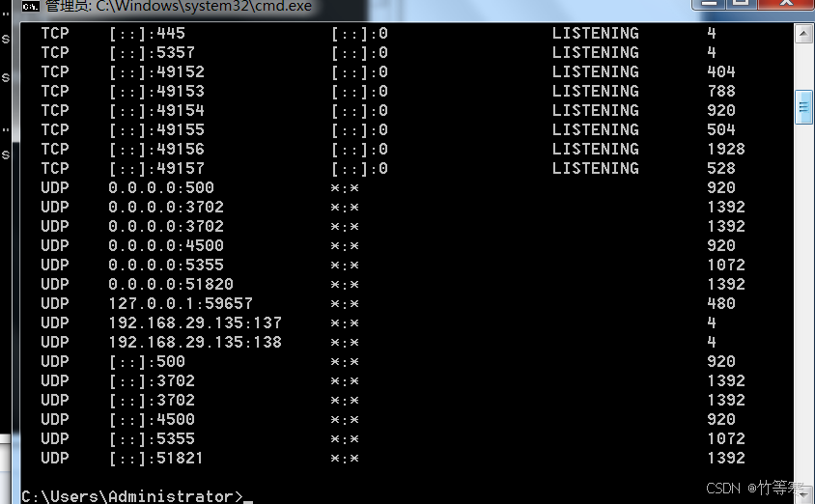This screenshot has height=504, width=815.
Task: Click the C:\Users\Administrator> prompt line
Action: [131, 496]
